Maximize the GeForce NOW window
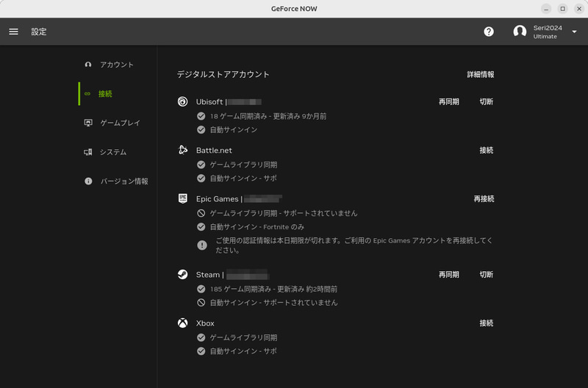The width and height of the screenshot is (588, 388). (x=562, y=9)
